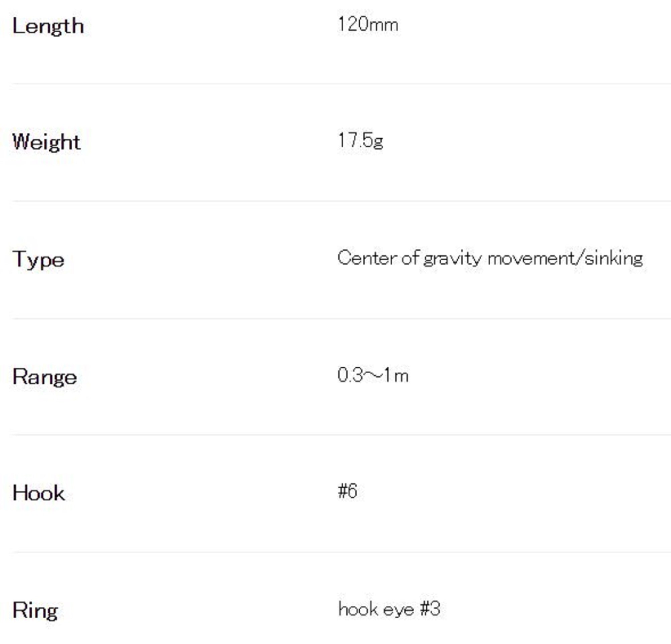
Task: Click the #3 in the Ring value
Action: point(430,609)
